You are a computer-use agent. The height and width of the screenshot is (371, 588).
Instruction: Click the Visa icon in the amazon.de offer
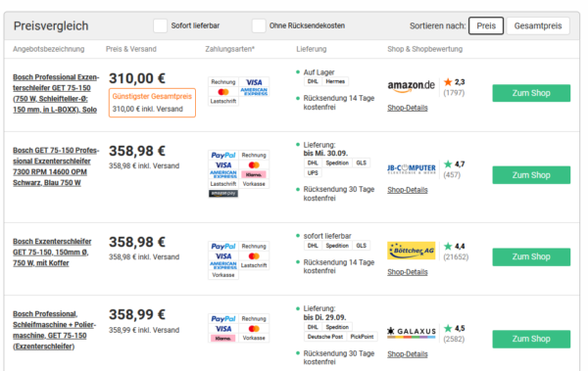254,82
